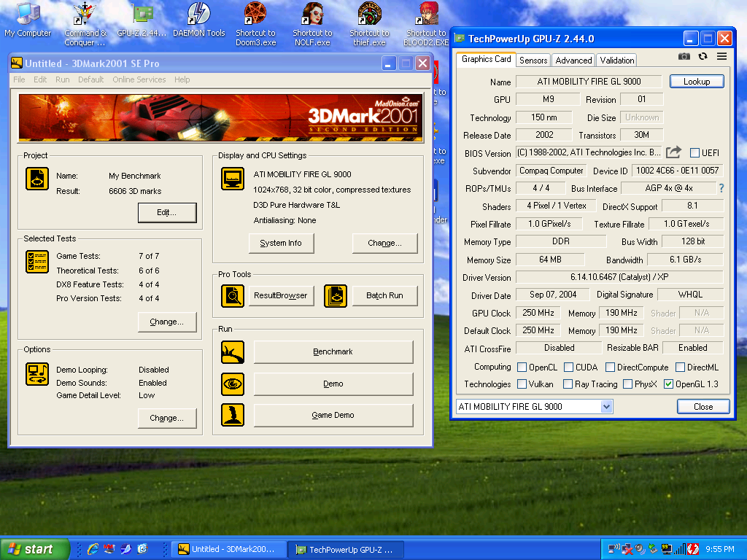Click the GPU-Z refresh icon

703,56
